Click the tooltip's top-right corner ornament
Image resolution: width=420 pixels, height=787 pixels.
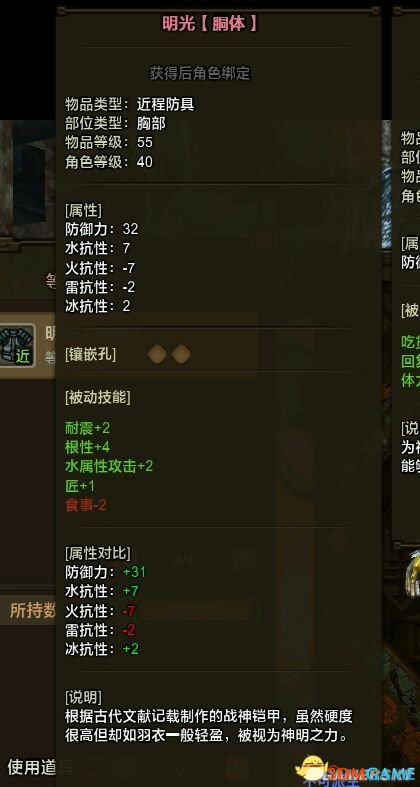(376, 10)
